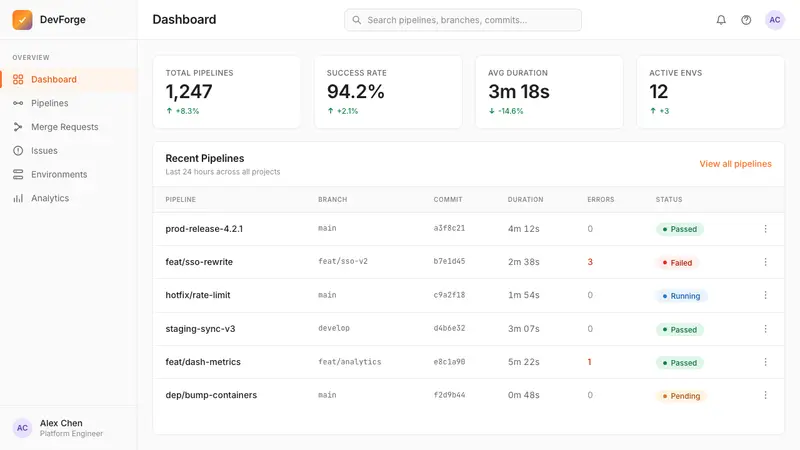The image size is (800, 450).
Task: Open pipeline prod-release-4.2.1
Action: (204, 229)
